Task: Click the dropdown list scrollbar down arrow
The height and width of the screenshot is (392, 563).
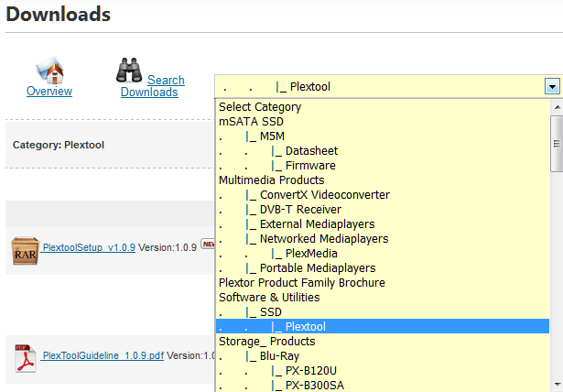Action: click(556, 385)
